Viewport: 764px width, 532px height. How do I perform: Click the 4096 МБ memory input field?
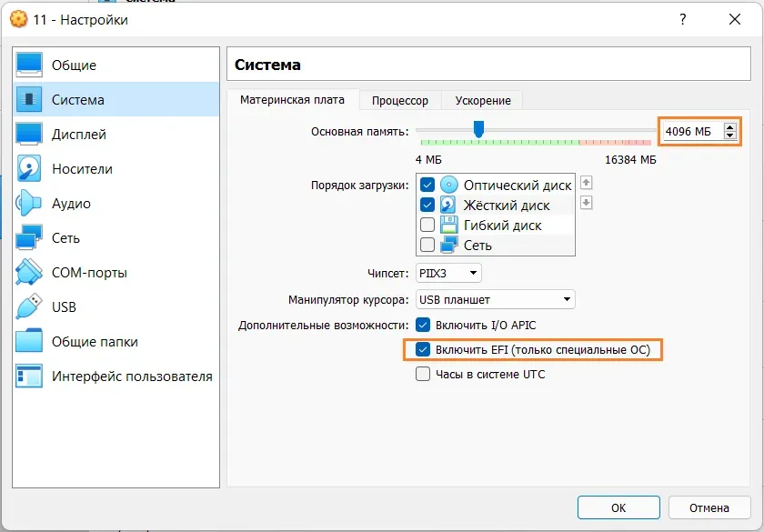tap(692, 132)
